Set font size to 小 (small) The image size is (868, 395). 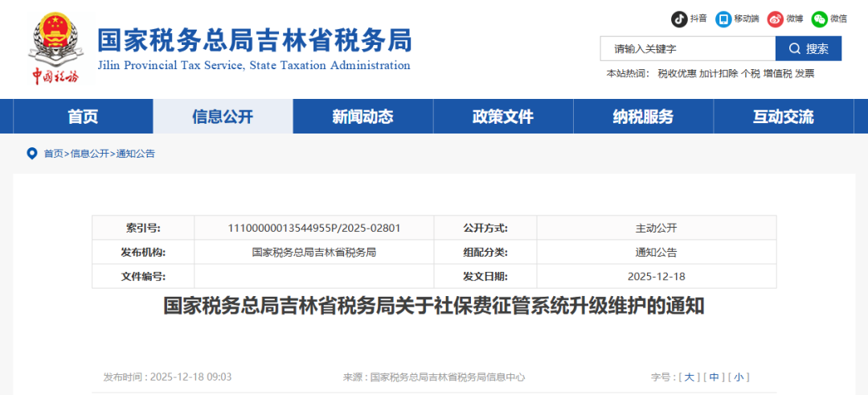[x=738, y=376]
